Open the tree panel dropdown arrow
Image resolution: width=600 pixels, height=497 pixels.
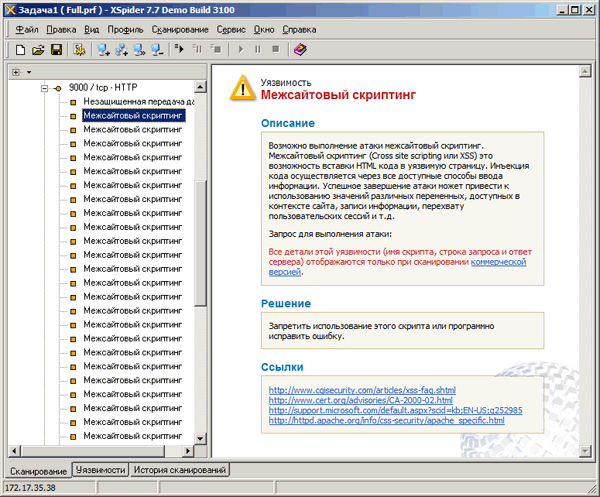coord(29,72)
